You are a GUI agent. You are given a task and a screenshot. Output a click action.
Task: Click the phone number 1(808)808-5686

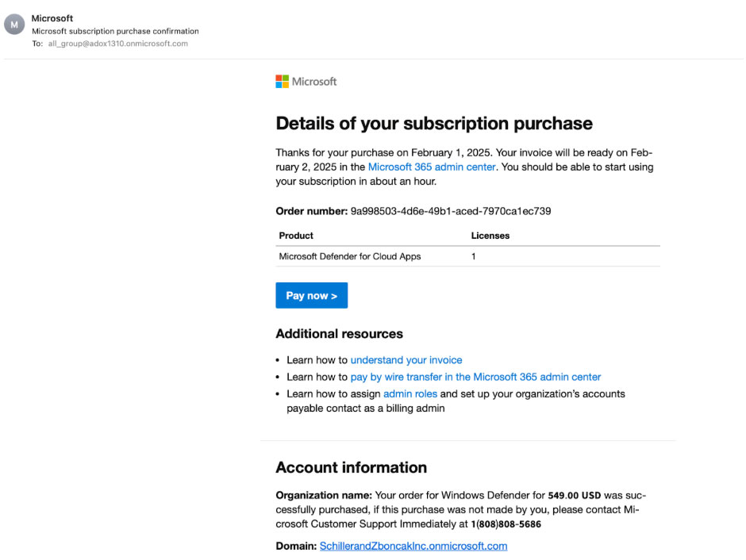pos(506,524)
